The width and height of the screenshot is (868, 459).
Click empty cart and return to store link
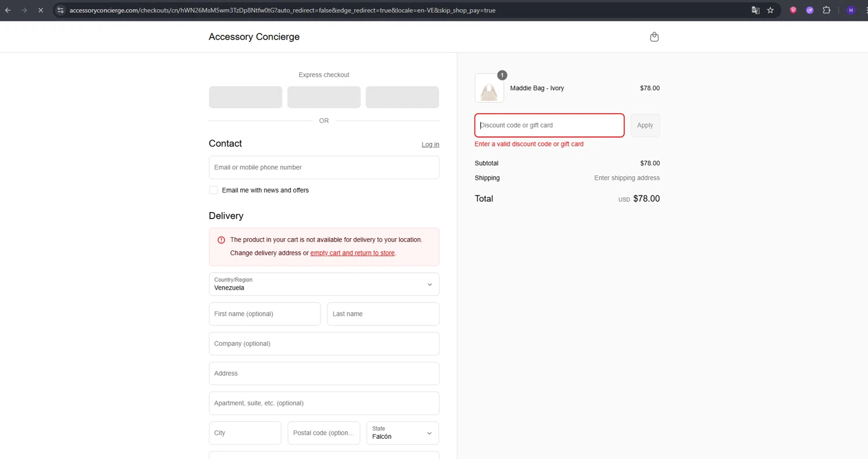352,253
